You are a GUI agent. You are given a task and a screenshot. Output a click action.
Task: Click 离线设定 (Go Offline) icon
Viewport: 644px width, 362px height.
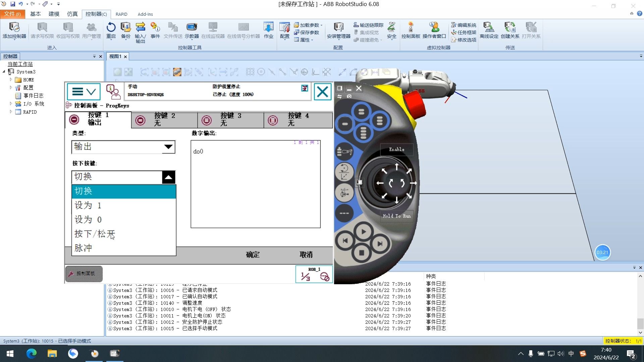click(489, 30)
